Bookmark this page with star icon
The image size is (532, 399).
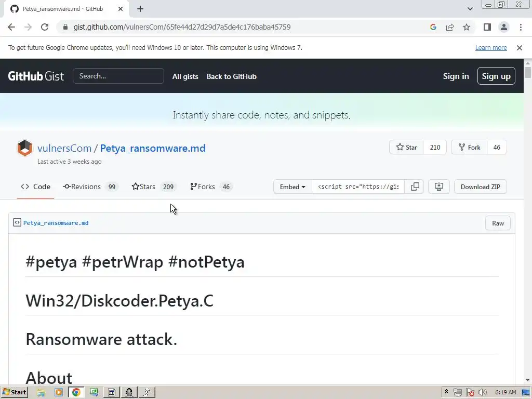click(x=467, y=27)
